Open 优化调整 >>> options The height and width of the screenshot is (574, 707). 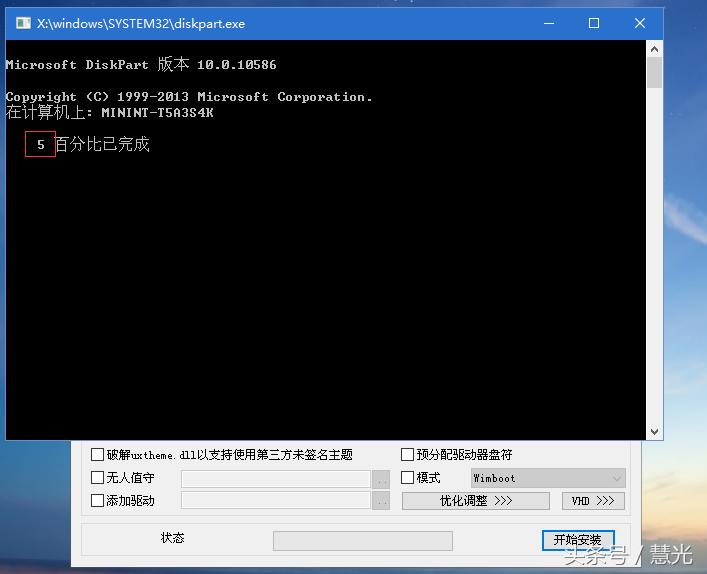tap(476, 501)
